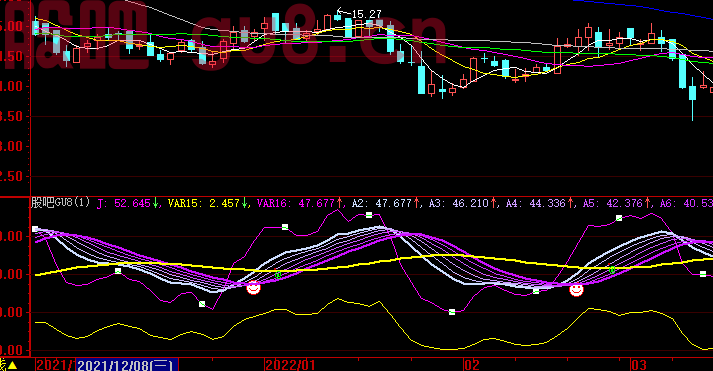Click the highlighted 2021/12/08 date box
The height and width of the screenshot is (371, 713).
tap(127, 365)
